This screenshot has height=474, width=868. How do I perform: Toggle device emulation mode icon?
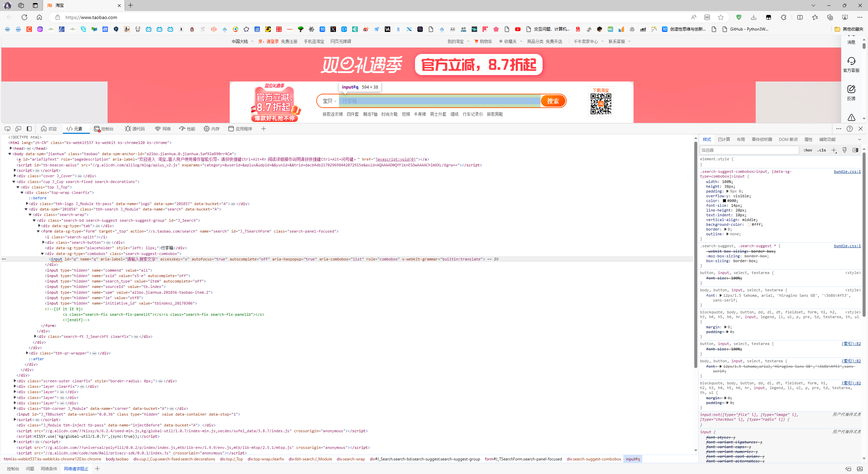point(18,129)
